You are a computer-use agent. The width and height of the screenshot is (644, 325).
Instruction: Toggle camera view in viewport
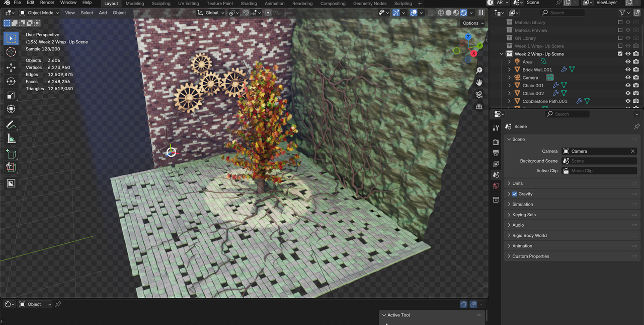(x=479, y=94)
